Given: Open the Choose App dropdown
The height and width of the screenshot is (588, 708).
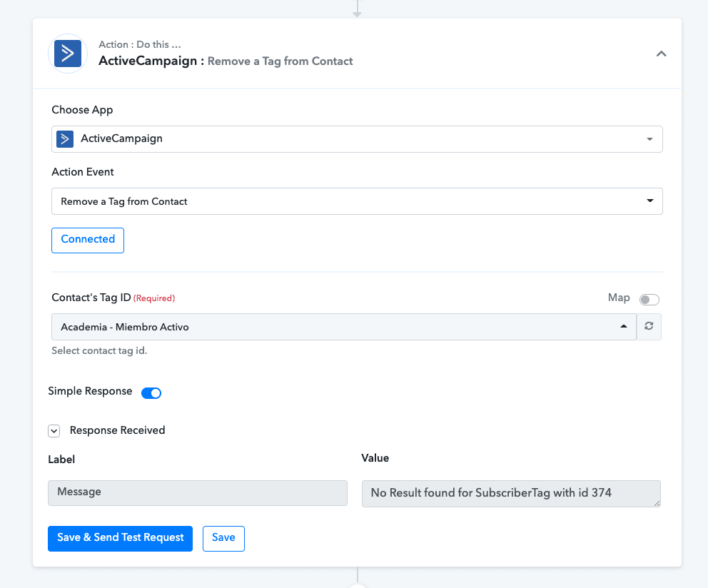Looking at the screenshot, I should click(357, 139).
